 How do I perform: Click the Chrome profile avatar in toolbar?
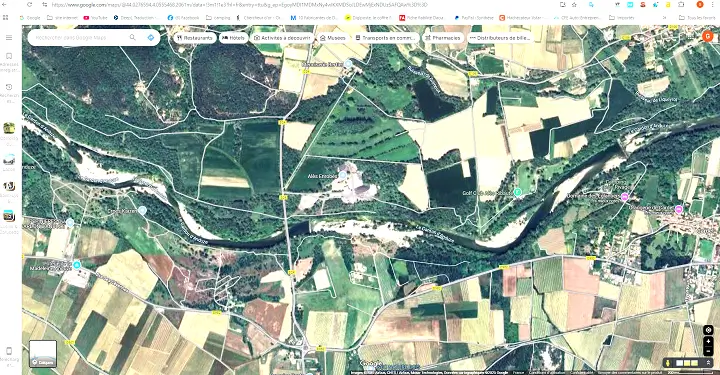(x=700, y=5)
